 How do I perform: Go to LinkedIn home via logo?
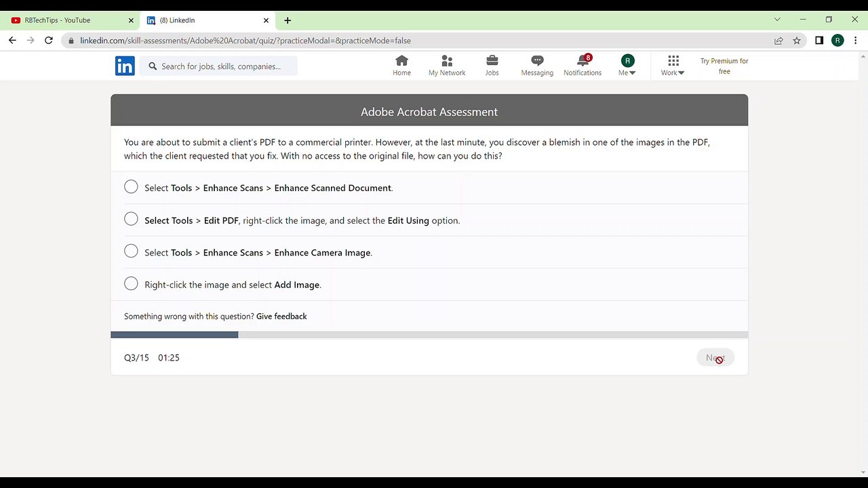125,66
